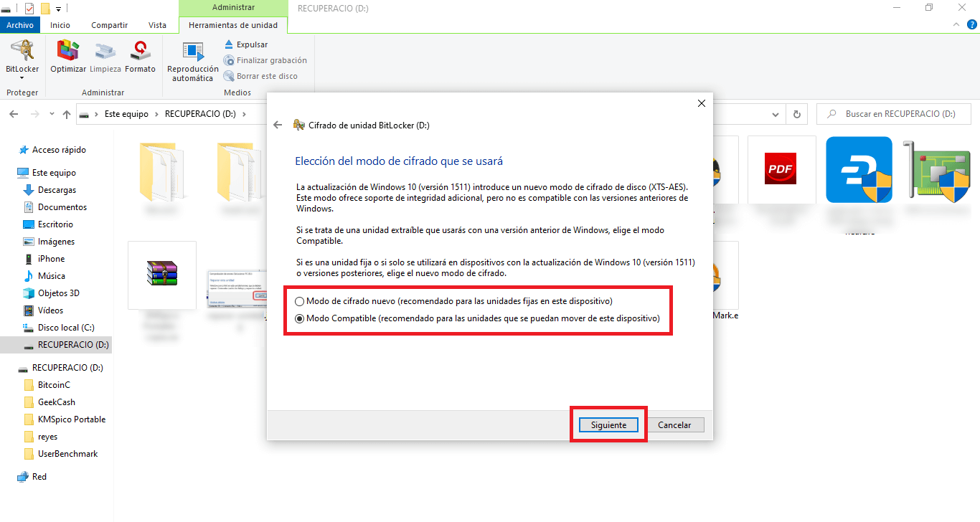Click the Cancelar button
This screenshot has height=522, width=980.
click(x=674, y=425)
